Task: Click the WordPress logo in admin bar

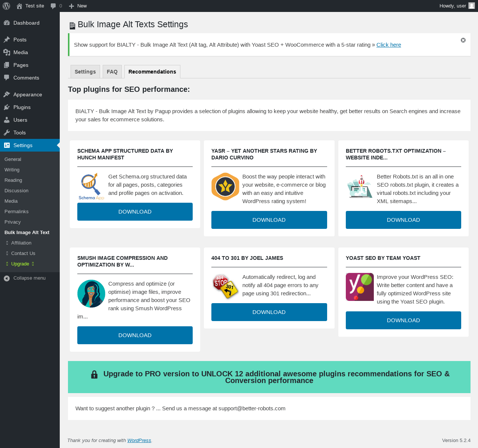Action: pyautogui.click(x=6, y=6)
